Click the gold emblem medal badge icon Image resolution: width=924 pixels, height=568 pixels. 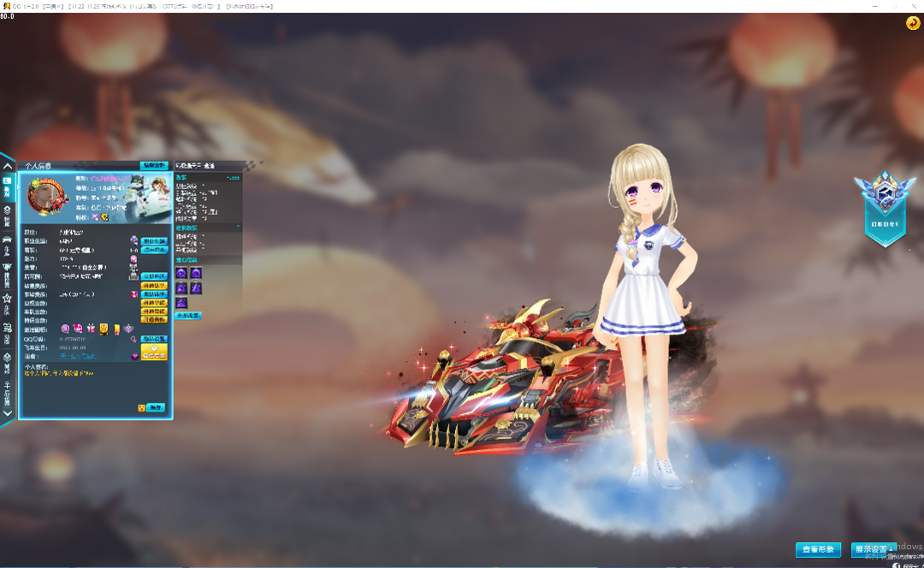[104, 328]
